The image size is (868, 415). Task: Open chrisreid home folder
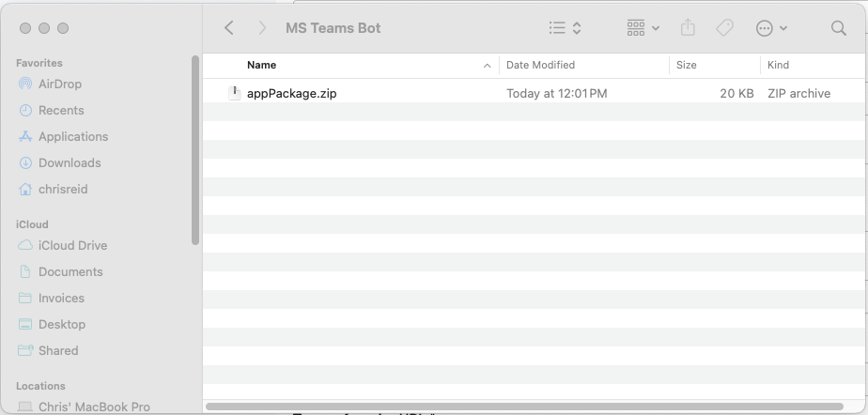pyautogui.click(x=63, y=190)
